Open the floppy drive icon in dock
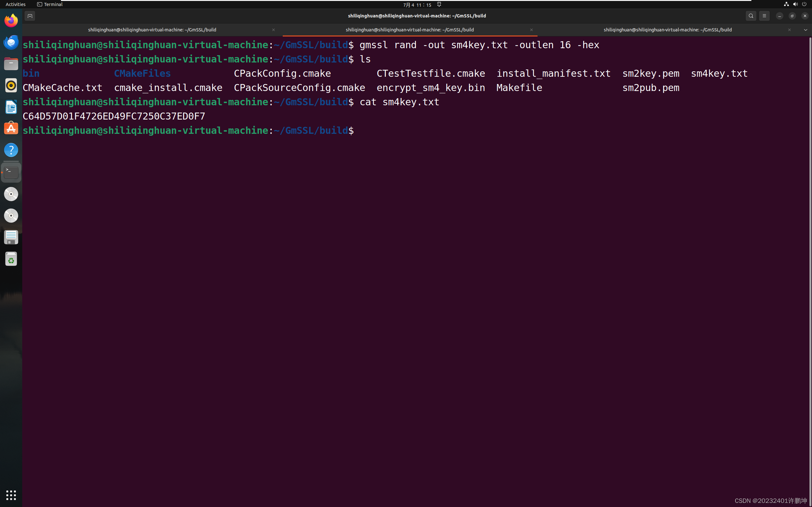Viewport: 812px width, 507px height. (x=11, y=237)
